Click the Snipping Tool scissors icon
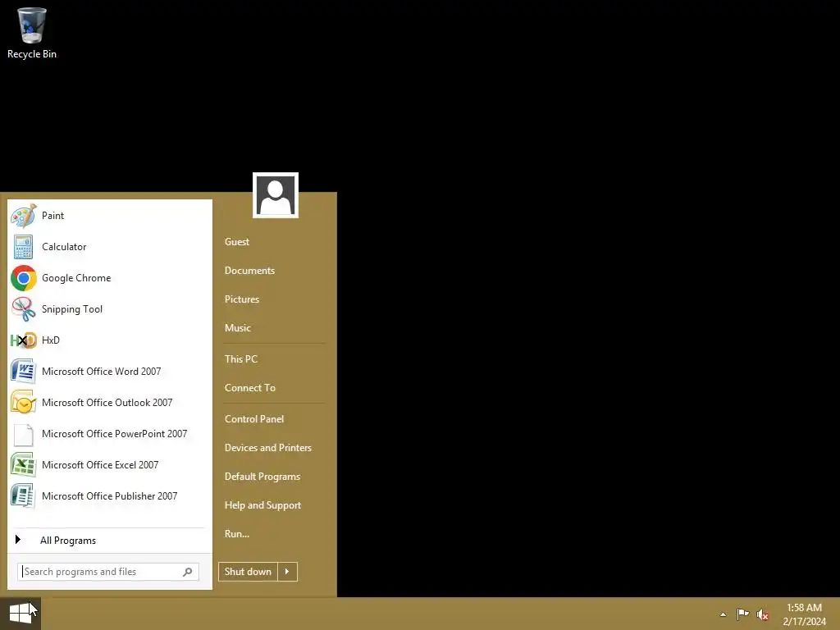This screenshot has width=840, height=630. pos(24,309)
